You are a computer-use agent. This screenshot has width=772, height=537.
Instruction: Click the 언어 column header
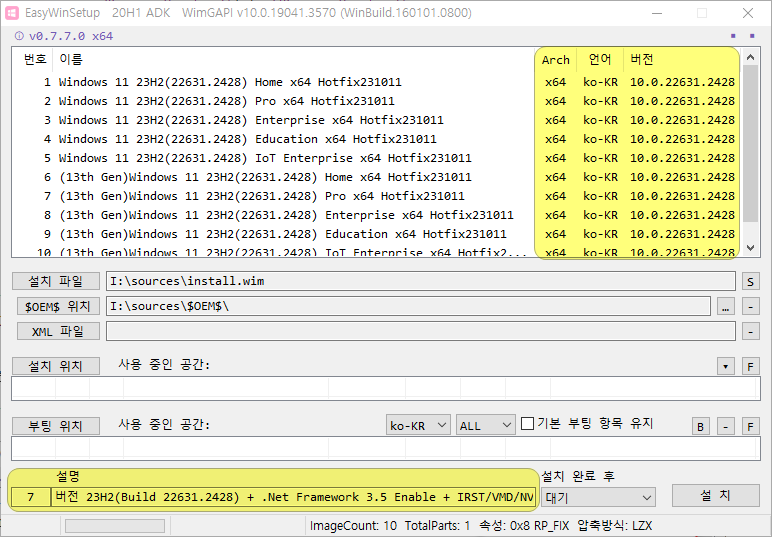pos(600,60)
